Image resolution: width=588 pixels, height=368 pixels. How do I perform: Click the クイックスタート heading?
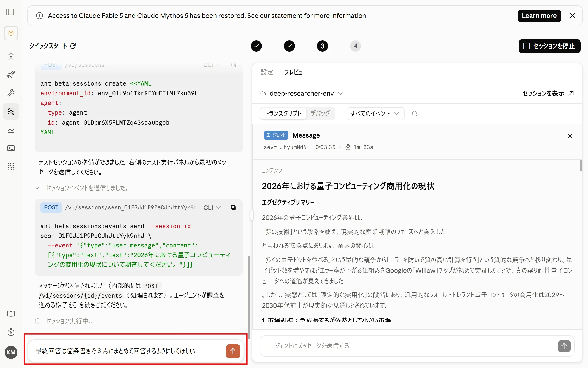(48, 46)
